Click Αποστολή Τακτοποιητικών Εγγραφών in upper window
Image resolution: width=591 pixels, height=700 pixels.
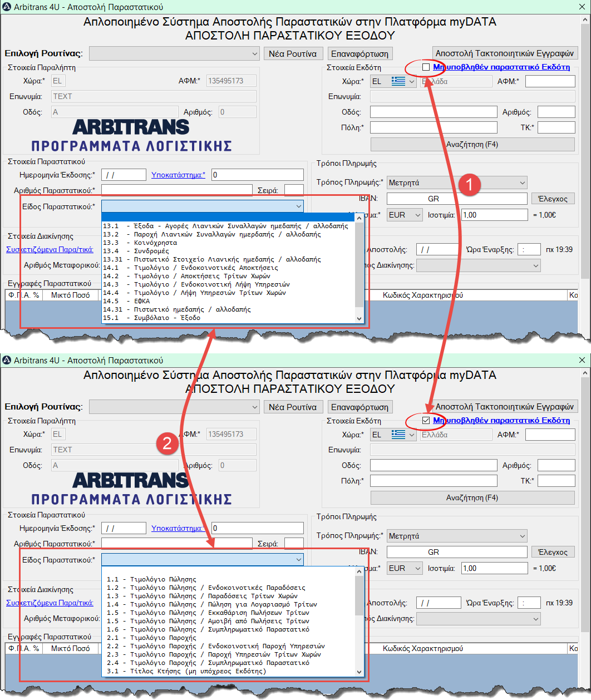(x=505, y=53)
